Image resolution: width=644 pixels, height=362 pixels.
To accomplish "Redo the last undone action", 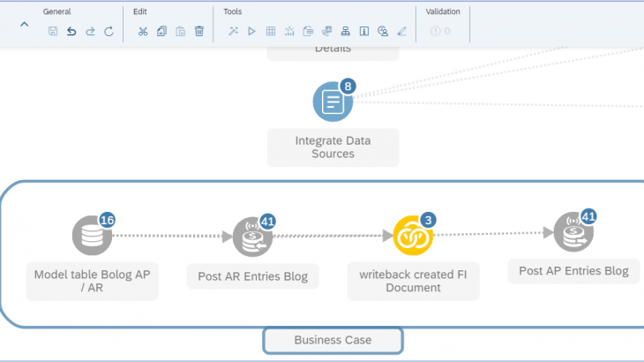I will click(90, 31).
